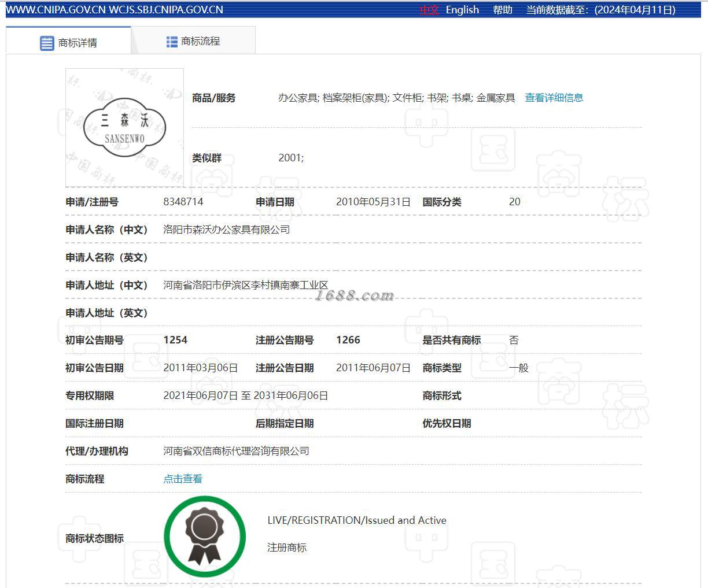Select registration announcement date 2011年06月07日
Screen dimensions: 708x588
pyautogui.click(x=373, y=368)
